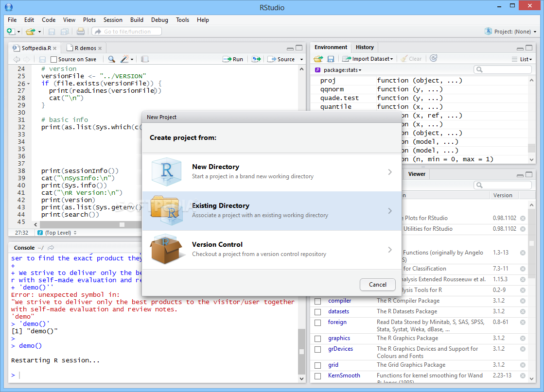Choose Existing Directory in New Project dialog

(x=272, y=211)
